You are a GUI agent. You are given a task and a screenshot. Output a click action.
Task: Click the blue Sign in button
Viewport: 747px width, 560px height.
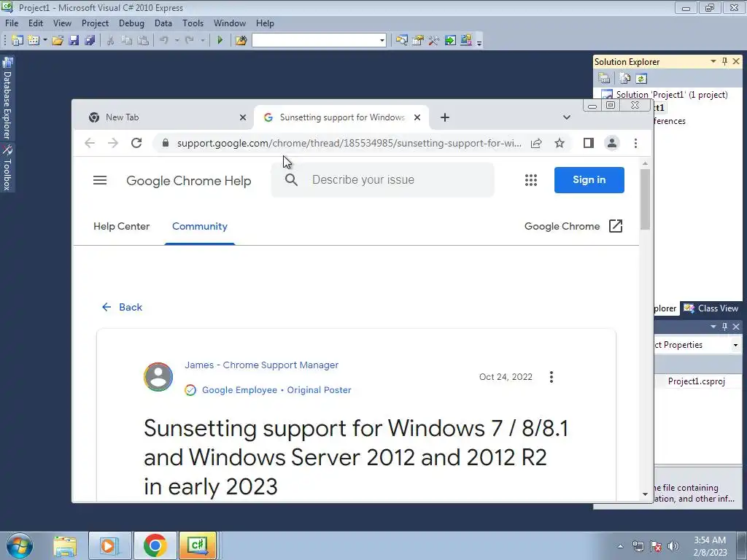[589, 180]
